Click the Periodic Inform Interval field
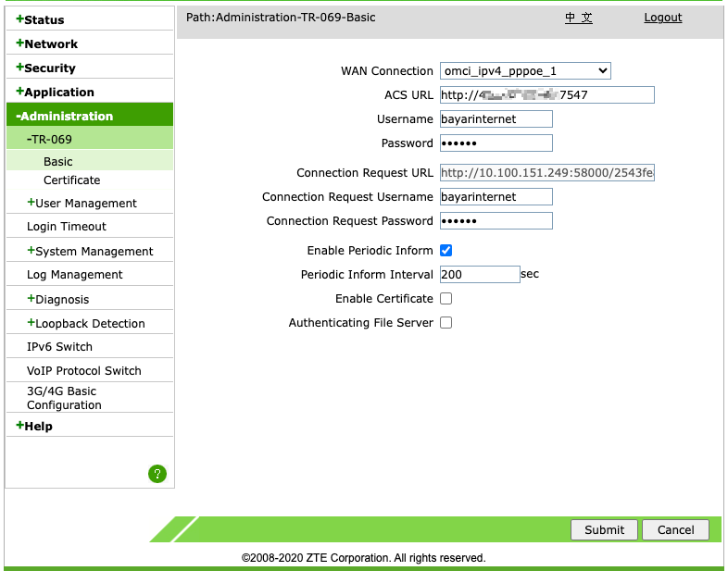This screenshot has width=728, height=571. (479, 275)
